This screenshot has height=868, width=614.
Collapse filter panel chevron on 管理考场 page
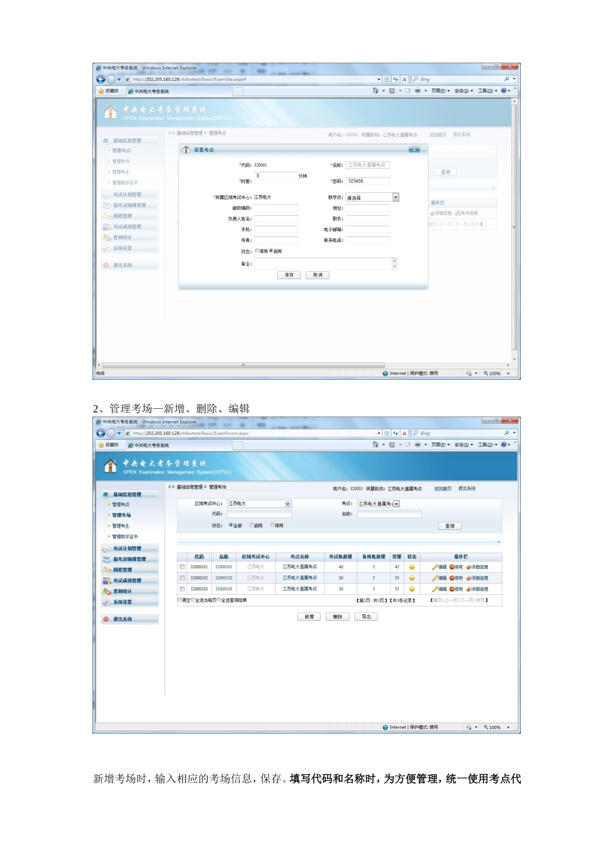(x=498, y=542)
